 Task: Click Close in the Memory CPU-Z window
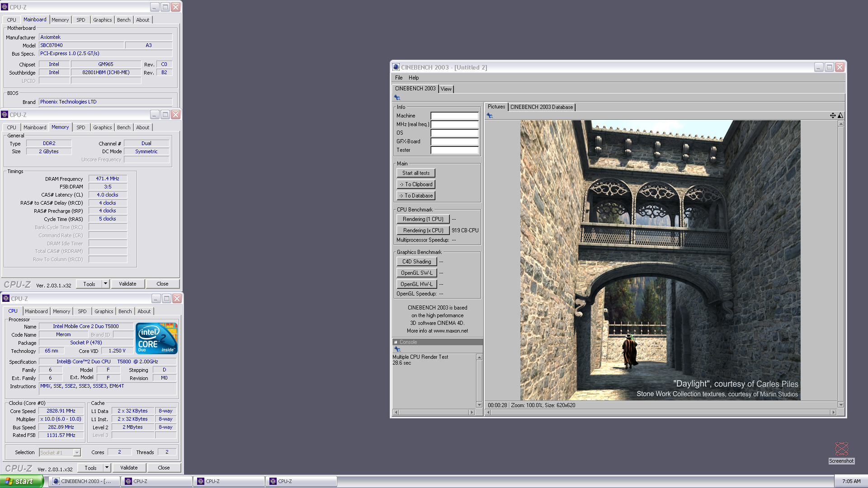pyautogui.click(x=162, y=284)
